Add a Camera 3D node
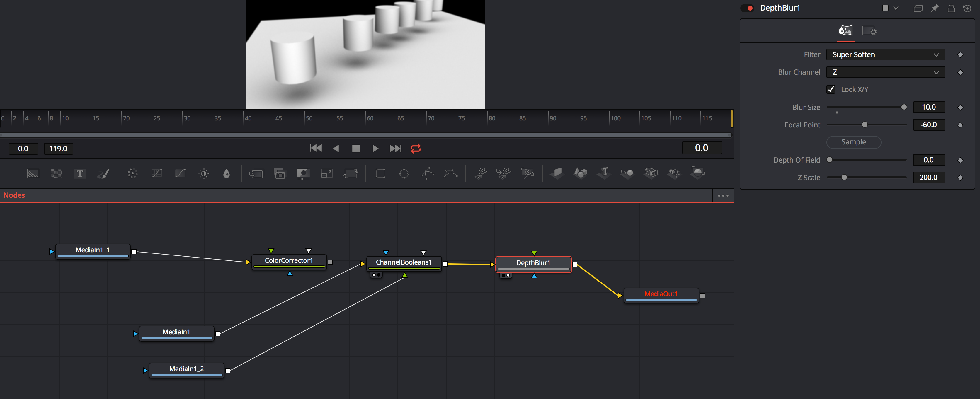The width and height of the screenshot is (980, 399). (x=651, y=173)
